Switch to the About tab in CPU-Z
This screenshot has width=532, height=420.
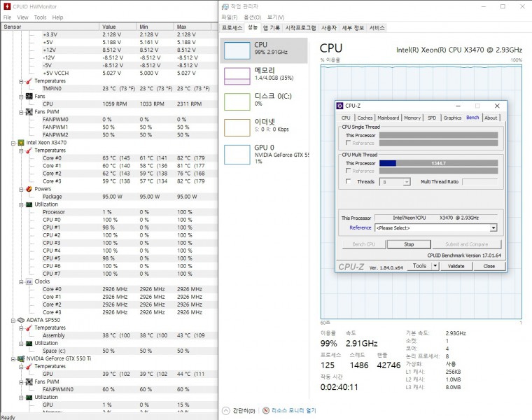point(491,118)
